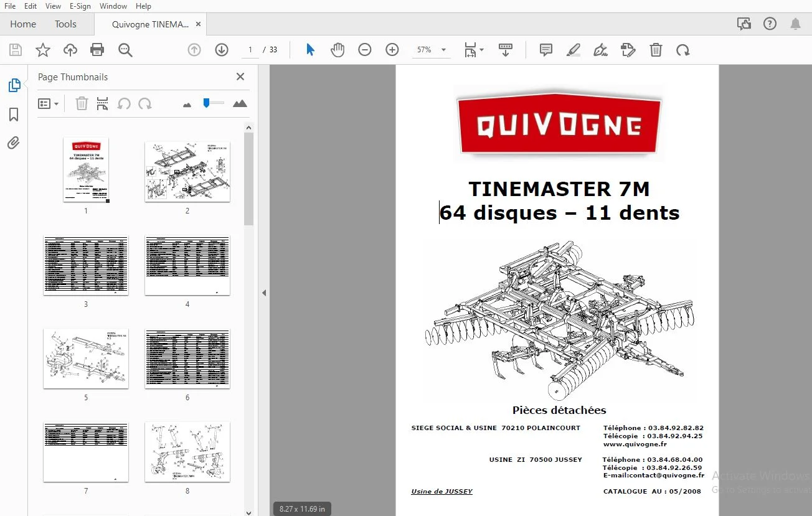Zoom out with minus icon
The width and height of the screenshot is (812, 516).
click(365, 50)
